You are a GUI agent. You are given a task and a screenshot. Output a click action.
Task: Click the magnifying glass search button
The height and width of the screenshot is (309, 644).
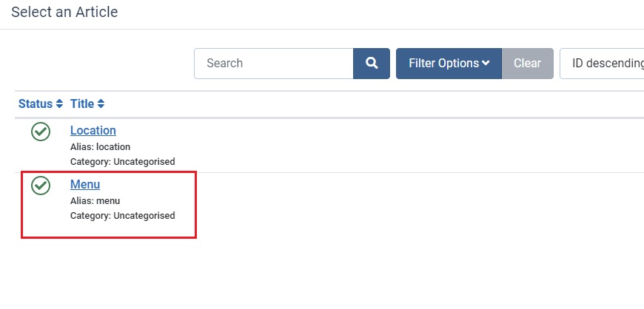(x=372, y=63)
